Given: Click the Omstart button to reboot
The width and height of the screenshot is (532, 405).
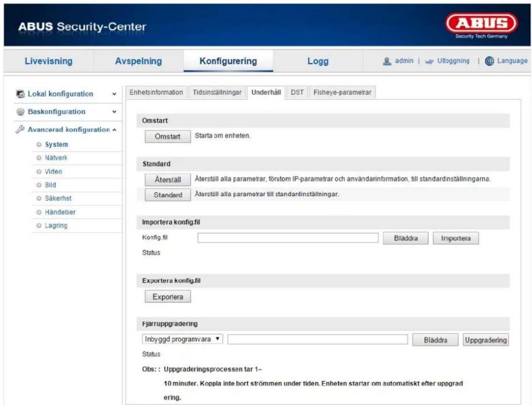Looking at the screenshot, I should 168,137.
